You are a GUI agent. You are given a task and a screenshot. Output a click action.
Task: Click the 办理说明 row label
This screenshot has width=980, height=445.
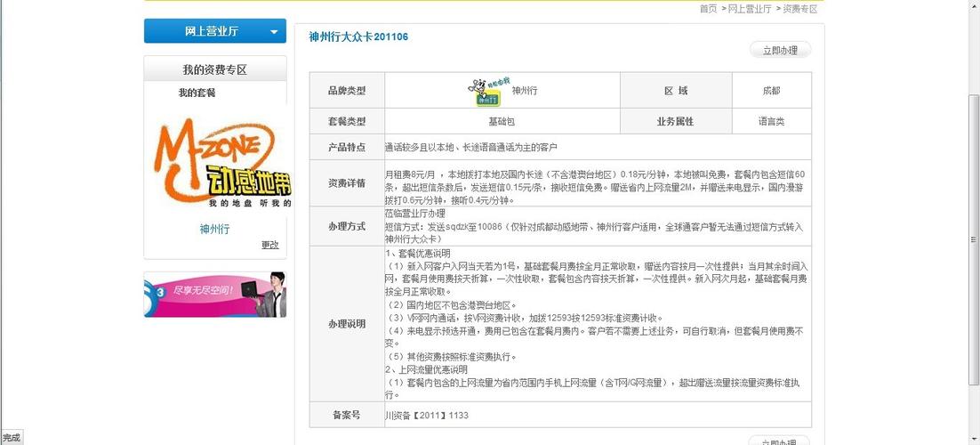tap(347, 324)
